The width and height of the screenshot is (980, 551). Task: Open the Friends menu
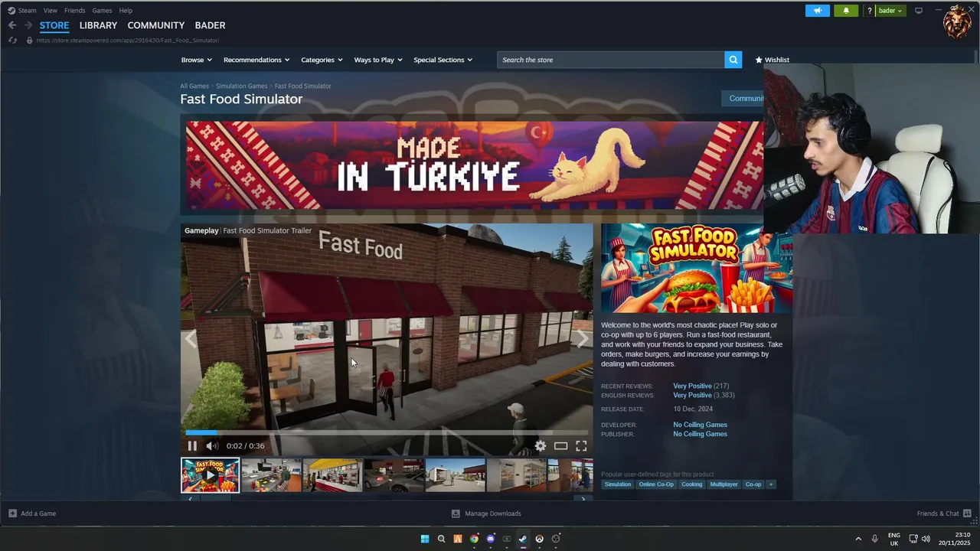[x=75, y=11]
